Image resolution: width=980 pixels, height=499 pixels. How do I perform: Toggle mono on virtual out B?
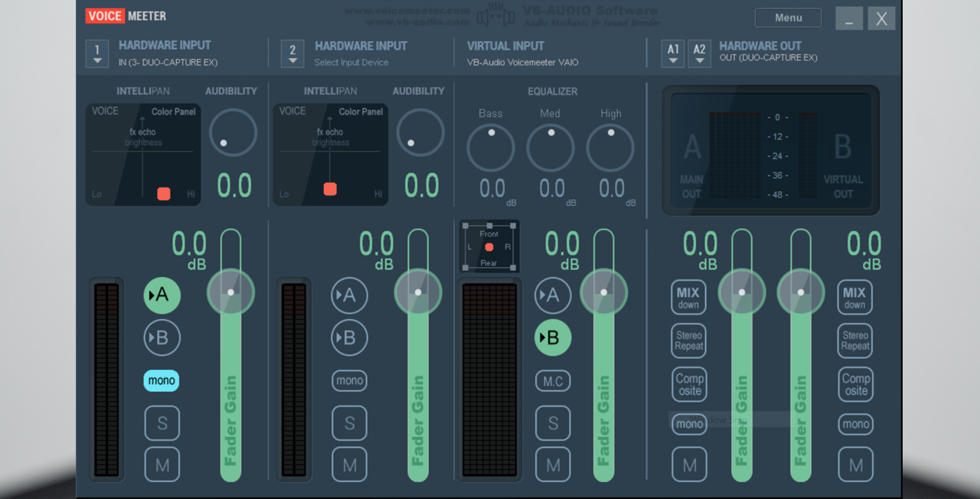coord(855,424)
